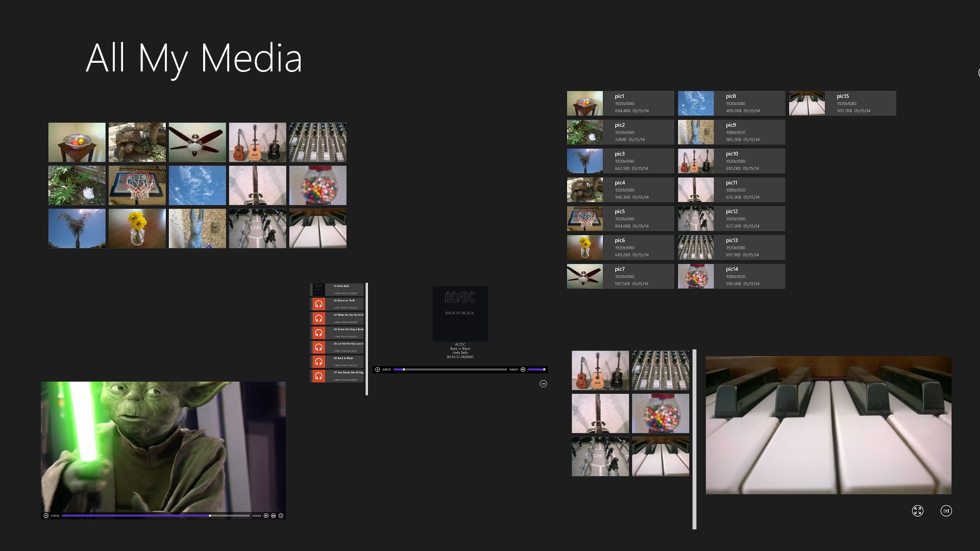Expand the piano image to fullscreen
The width and height of the screenshot is (980, 551).
(917, 511)
